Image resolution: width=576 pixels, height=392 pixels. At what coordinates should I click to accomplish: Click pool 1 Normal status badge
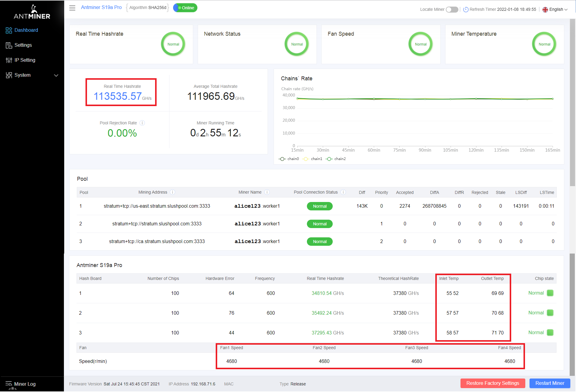(x=319, y=206)
